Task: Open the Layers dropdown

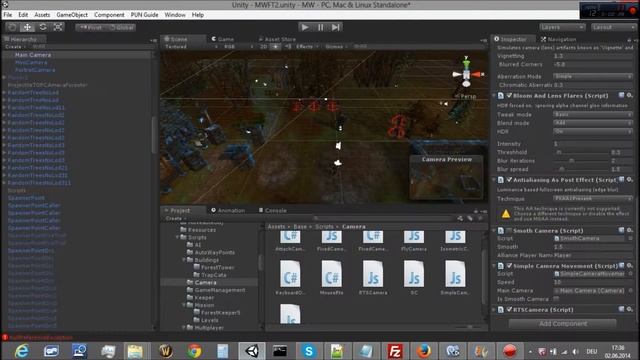Action: (x=562, y=27)
